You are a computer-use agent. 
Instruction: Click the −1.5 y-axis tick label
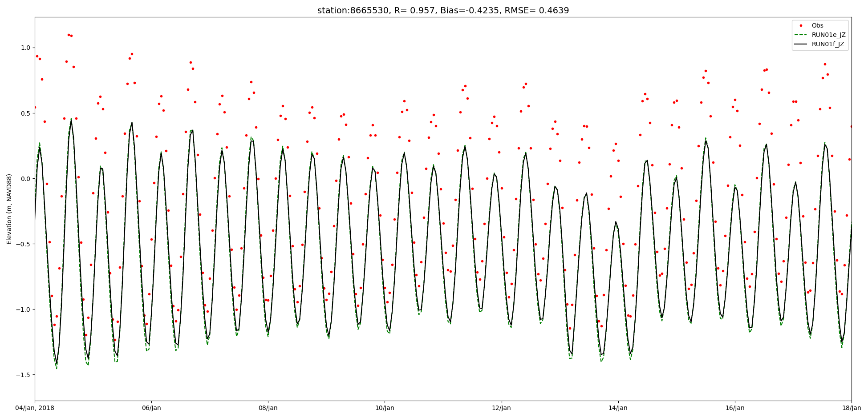point(23,375)
